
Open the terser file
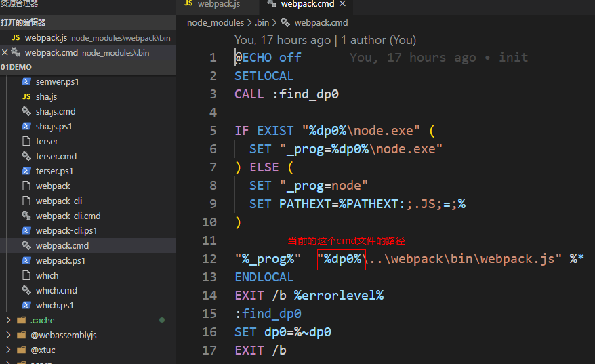point(47,141)
